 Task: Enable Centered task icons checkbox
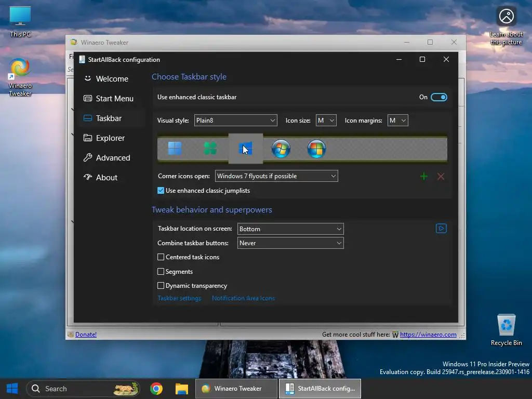pyautogui.click(x=161, y=257)
